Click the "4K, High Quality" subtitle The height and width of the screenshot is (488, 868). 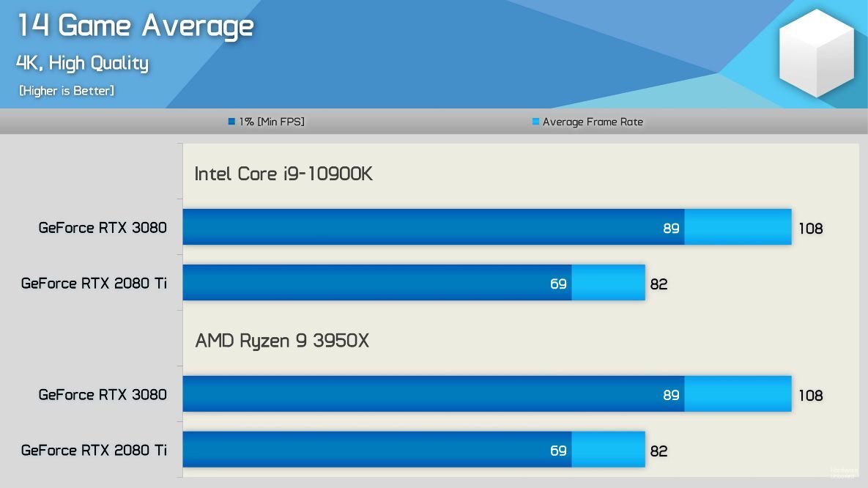tap(82, 63)
